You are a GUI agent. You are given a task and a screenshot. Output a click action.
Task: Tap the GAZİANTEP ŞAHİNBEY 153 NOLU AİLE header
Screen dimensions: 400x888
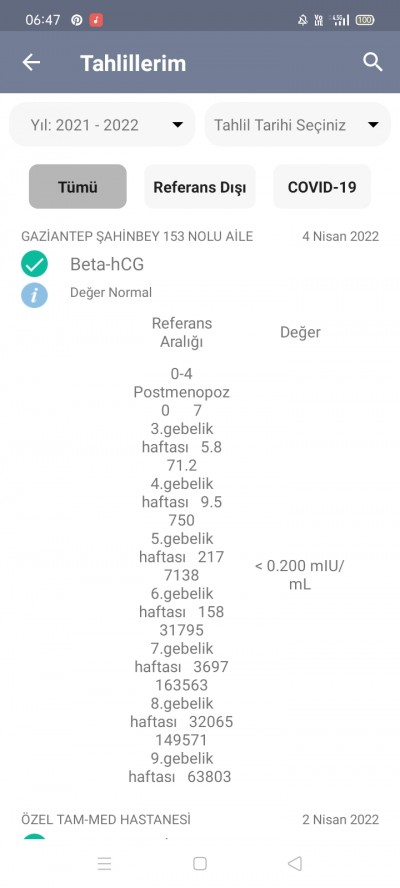[137, 236]
